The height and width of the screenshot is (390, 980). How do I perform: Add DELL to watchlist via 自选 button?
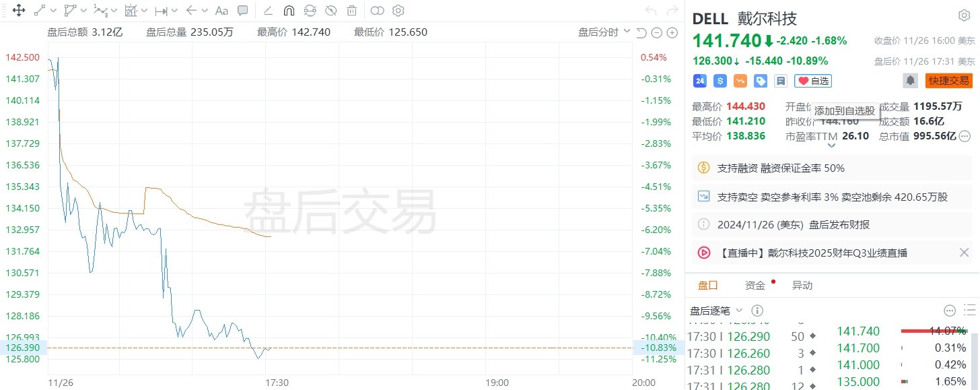click(813, 81)
